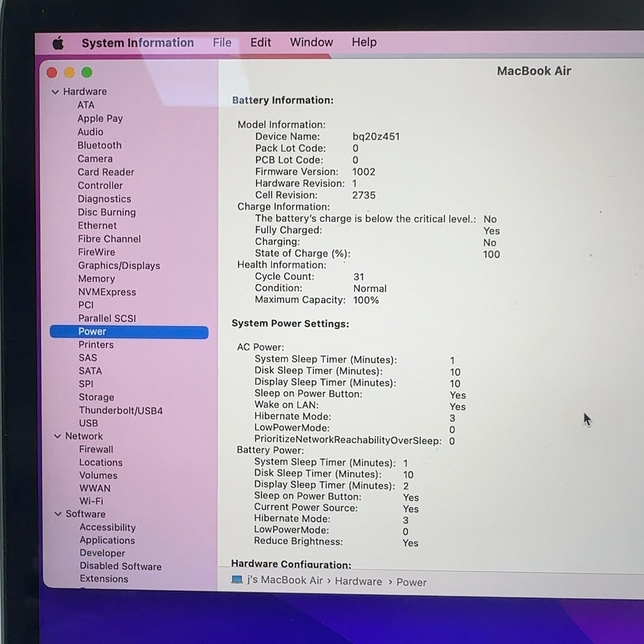Collapse the Hardware section chevron

[x=55, y=92]
